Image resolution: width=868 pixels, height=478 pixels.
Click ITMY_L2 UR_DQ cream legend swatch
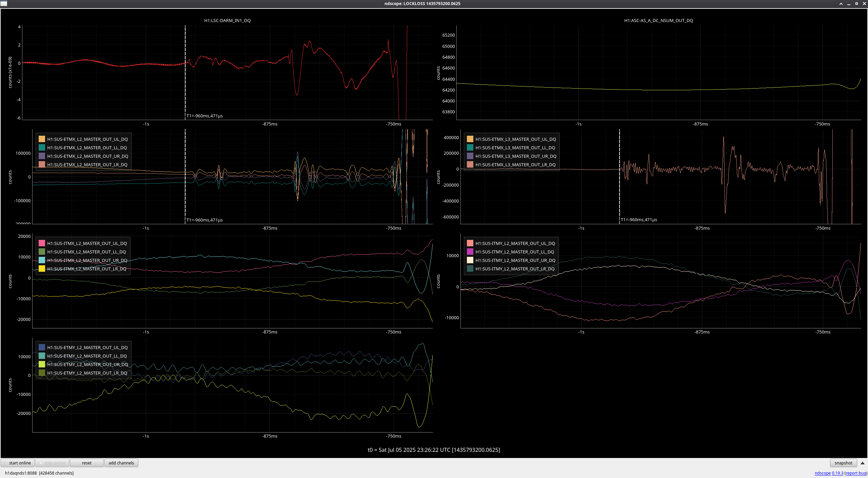point(470,260)
